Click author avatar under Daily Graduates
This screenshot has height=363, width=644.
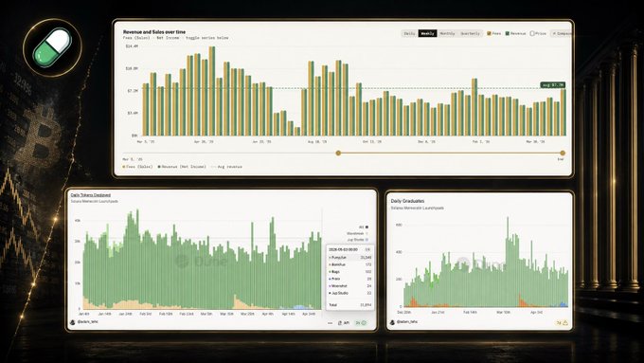point(393,322)
